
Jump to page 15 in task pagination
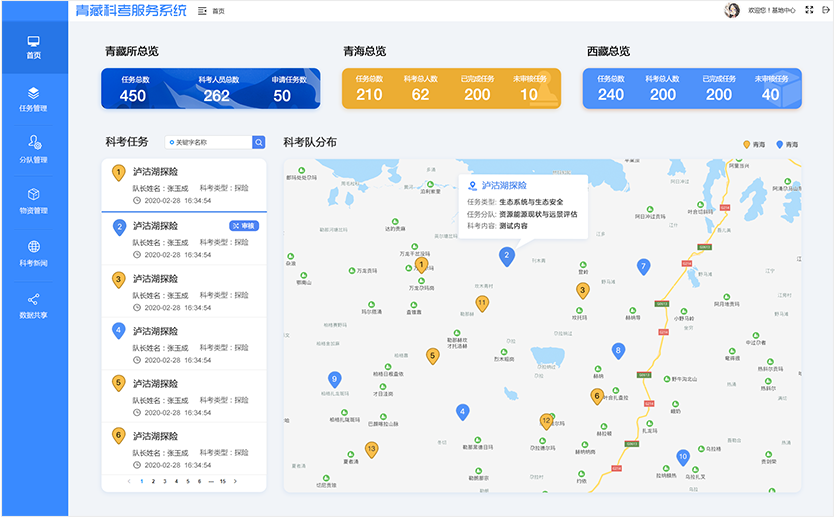(x=223, y=481)
